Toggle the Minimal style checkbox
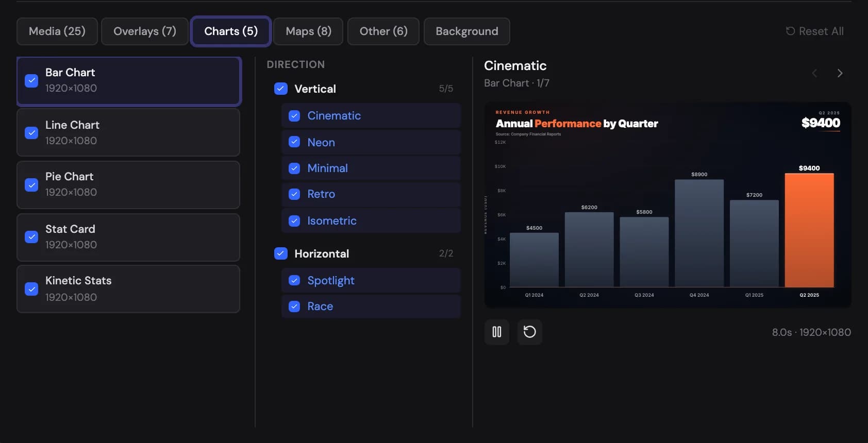 click(294, 168)
